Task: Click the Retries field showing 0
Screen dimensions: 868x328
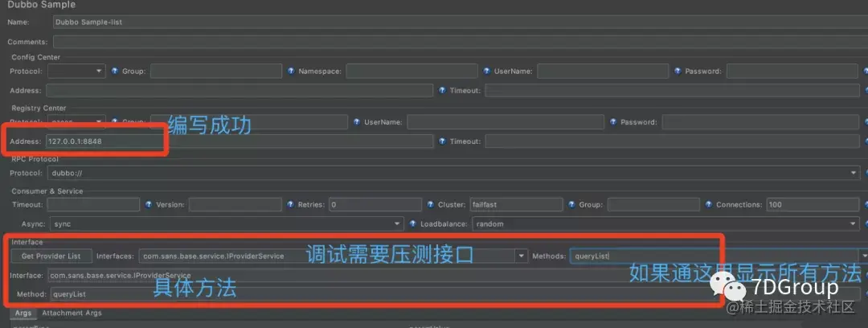Action: tap(375, 204)
